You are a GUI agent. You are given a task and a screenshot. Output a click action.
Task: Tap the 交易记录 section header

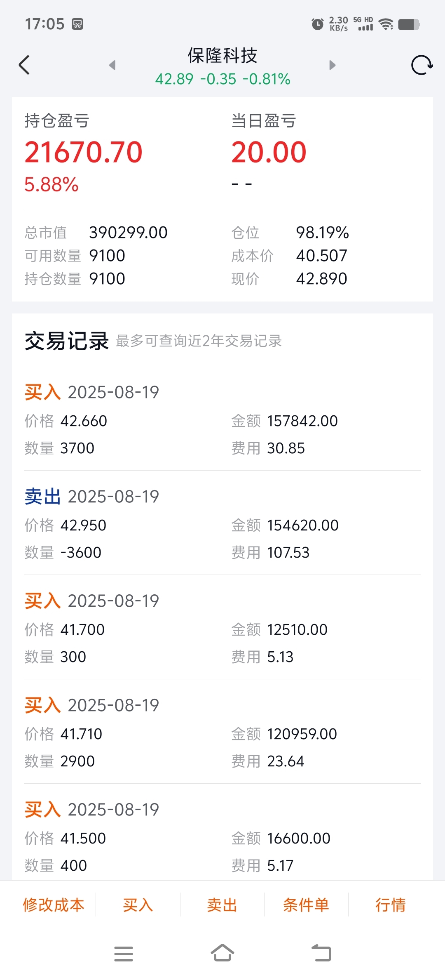click(67, 341)
